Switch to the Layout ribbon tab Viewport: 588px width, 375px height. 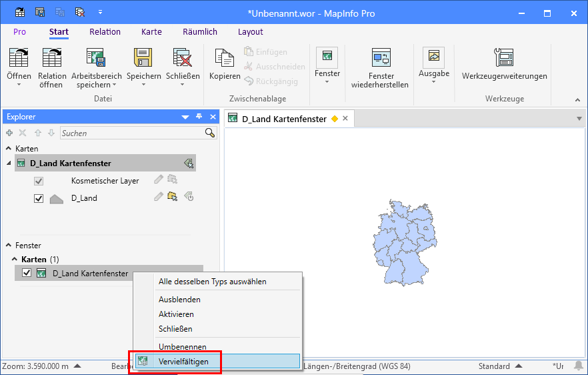coord(251,32)
